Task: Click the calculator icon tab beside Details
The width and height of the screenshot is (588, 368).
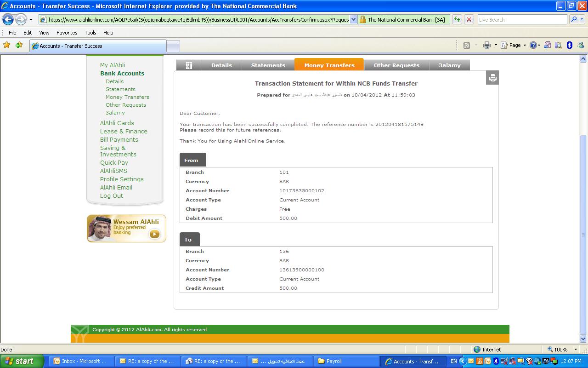Action: coord(189,65)
